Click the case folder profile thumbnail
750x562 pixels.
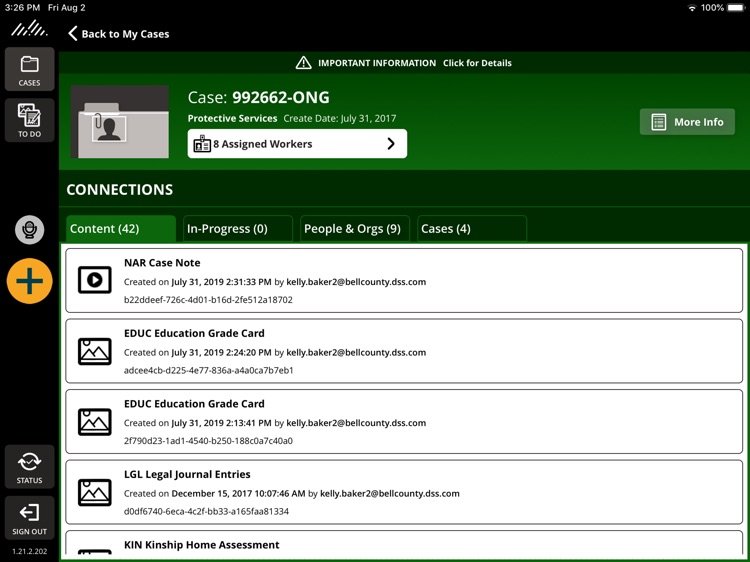click(x=120, y=122)
